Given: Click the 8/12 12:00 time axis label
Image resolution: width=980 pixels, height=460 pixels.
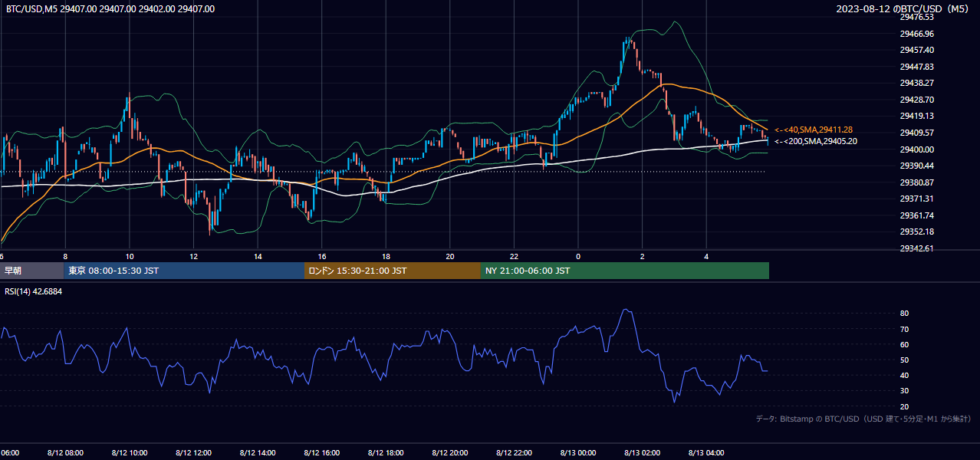Looking at the screenshot, I should point(193,453).
